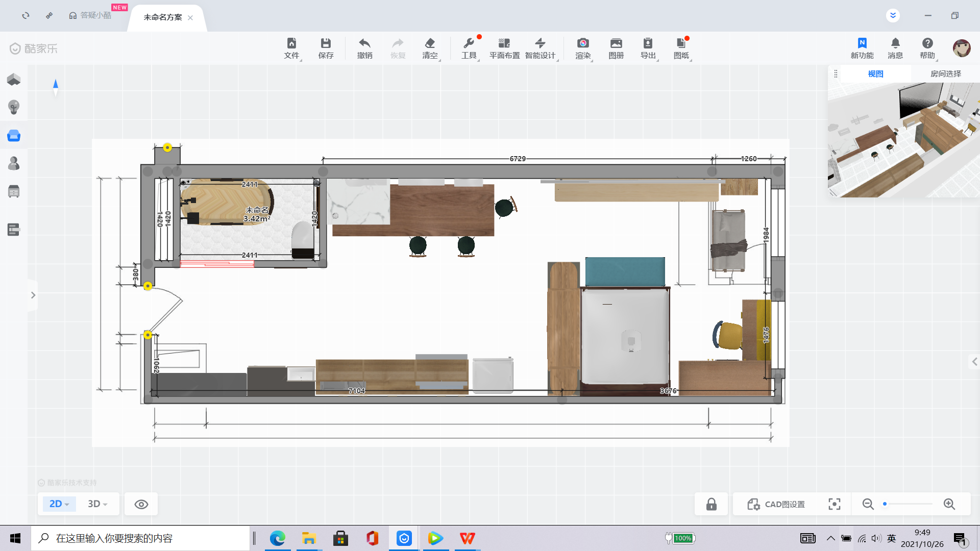Toggle the eye visibility button

(x=141, y=504)
